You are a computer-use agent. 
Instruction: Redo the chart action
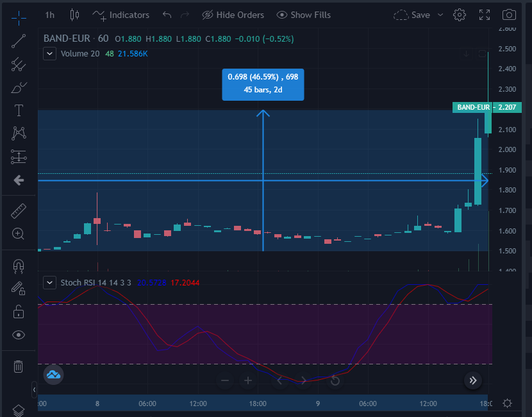tap(185, 15)
